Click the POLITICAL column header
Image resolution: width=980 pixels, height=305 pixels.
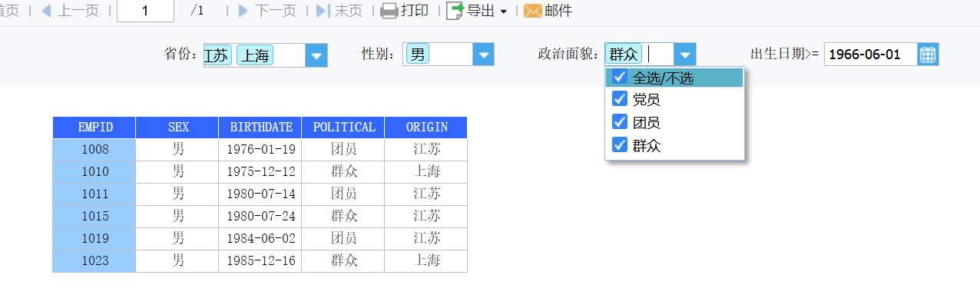pyautogui.click(x=343, y=128)
